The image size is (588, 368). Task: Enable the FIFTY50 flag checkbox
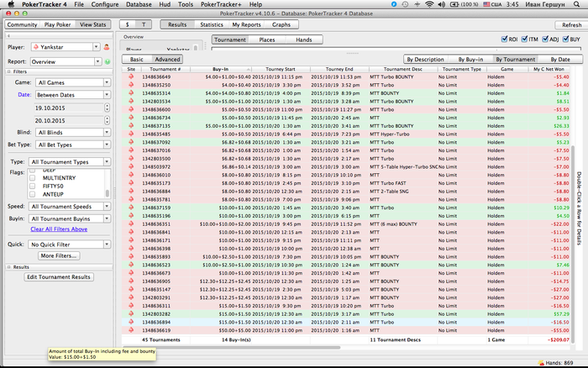(33, 186)
